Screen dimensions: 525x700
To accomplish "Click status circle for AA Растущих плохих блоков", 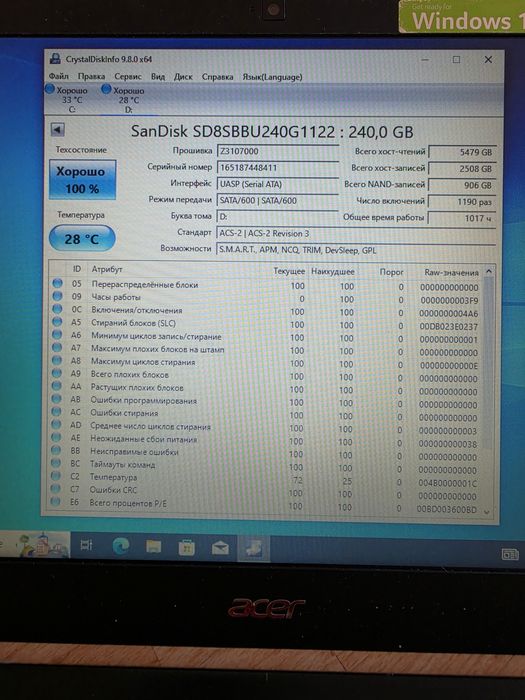I will [x=56, y=386].
